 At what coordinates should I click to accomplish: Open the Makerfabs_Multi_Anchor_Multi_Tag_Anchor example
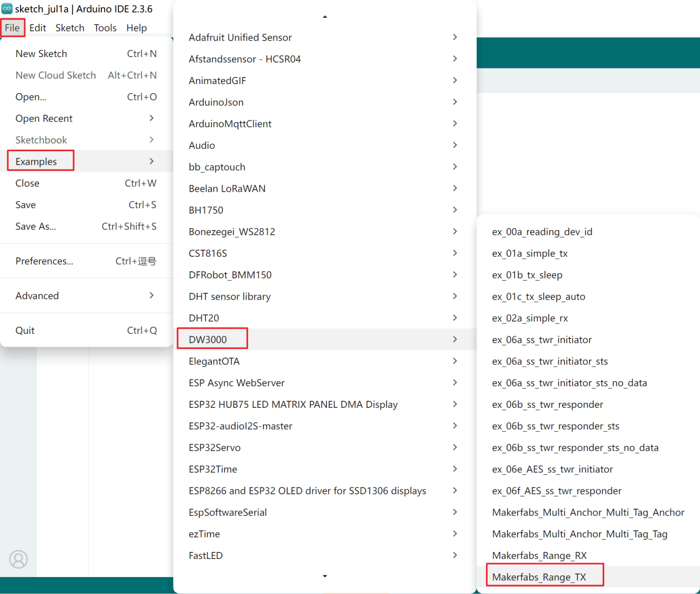(x=588, y=512)
